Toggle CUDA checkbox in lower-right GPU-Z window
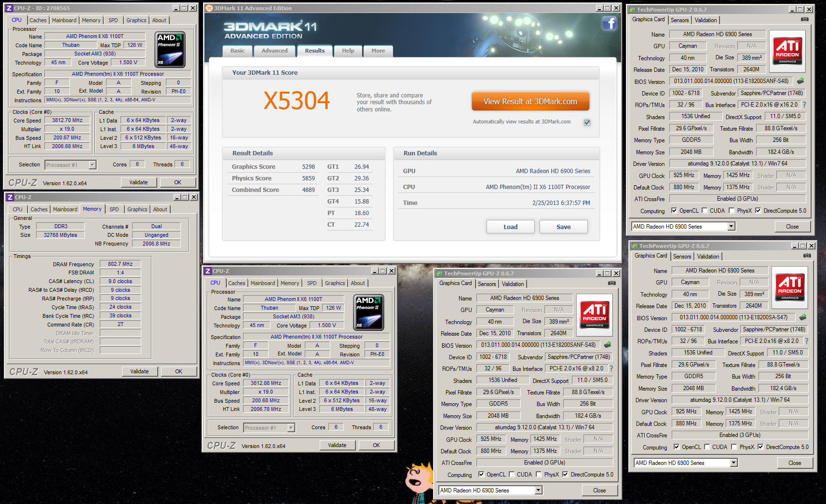 click(x=707, y=447)
